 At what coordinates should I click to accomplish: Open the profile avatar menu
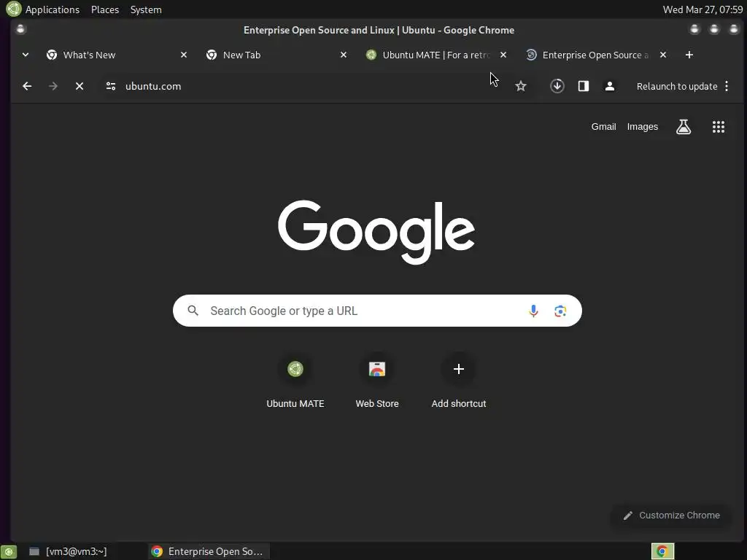(609, 86)
